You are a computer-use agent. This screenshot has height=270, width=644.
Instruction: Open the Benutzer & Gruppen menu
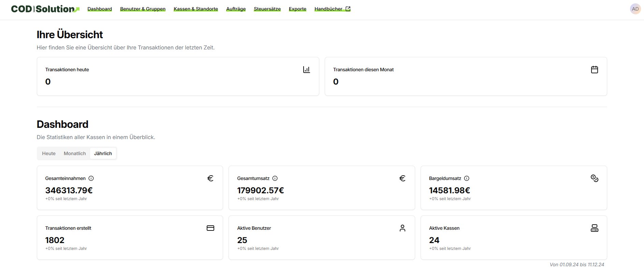tap(143, 9)
